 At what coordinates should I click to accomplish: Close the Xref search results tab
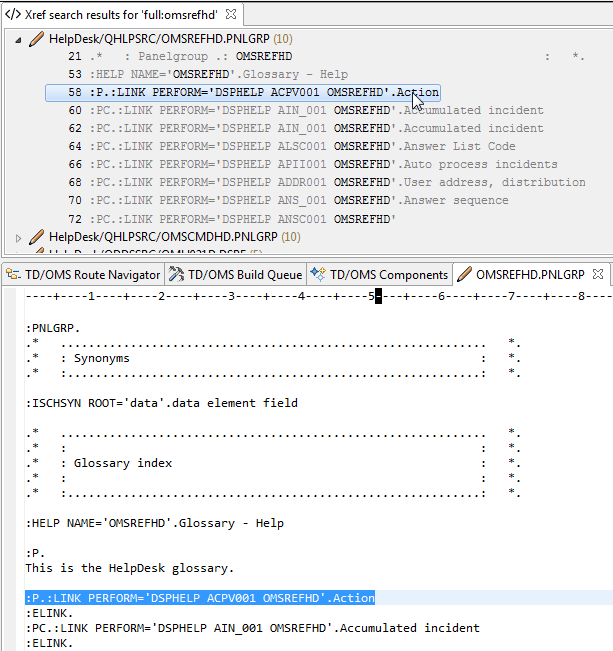(230, 15)
